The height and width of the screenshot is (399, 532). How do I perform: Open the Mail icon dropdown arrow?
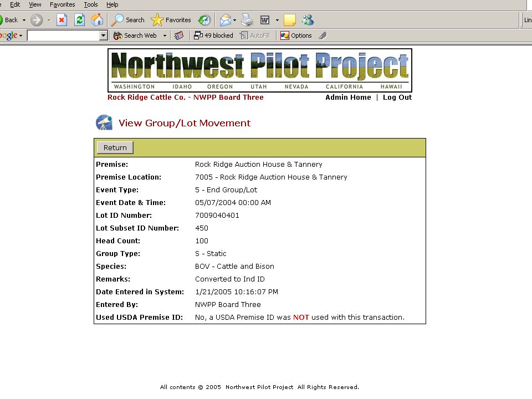(234, 20)
